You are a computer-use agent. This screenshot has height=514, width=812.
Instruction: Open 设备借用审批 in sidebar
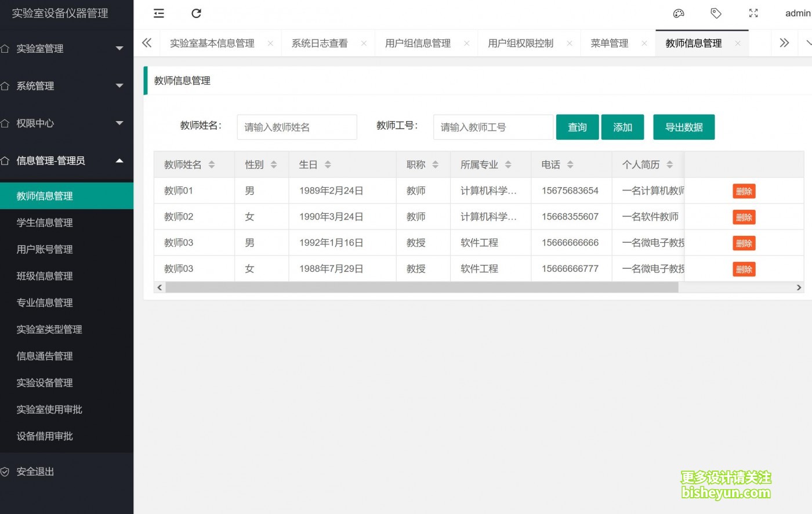(67, 436)
